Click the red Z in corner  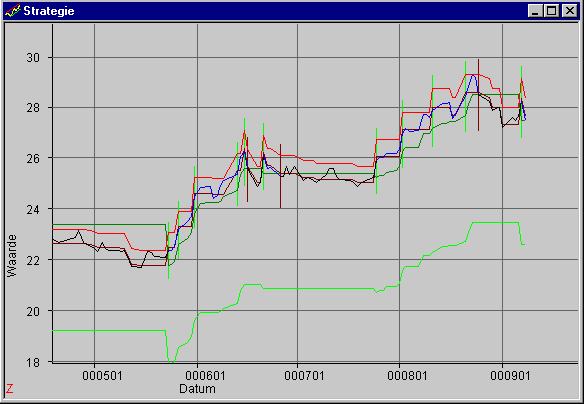pyautogui.click(x=10, y=389)
